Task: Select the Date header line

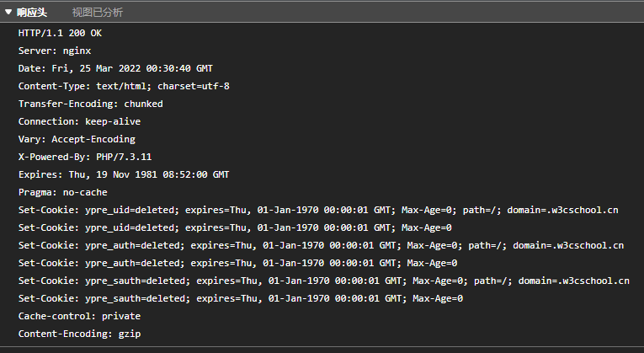Action: (x=115, y=68)
